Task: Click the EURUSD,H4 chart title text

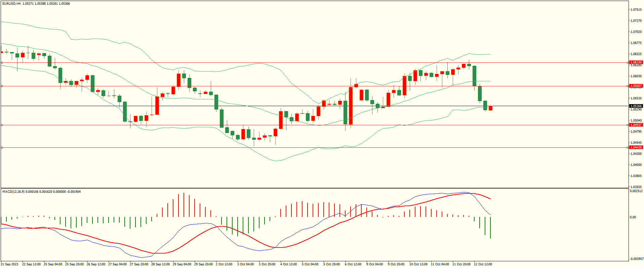Action: pyautogui.click(x=11, y=4)
